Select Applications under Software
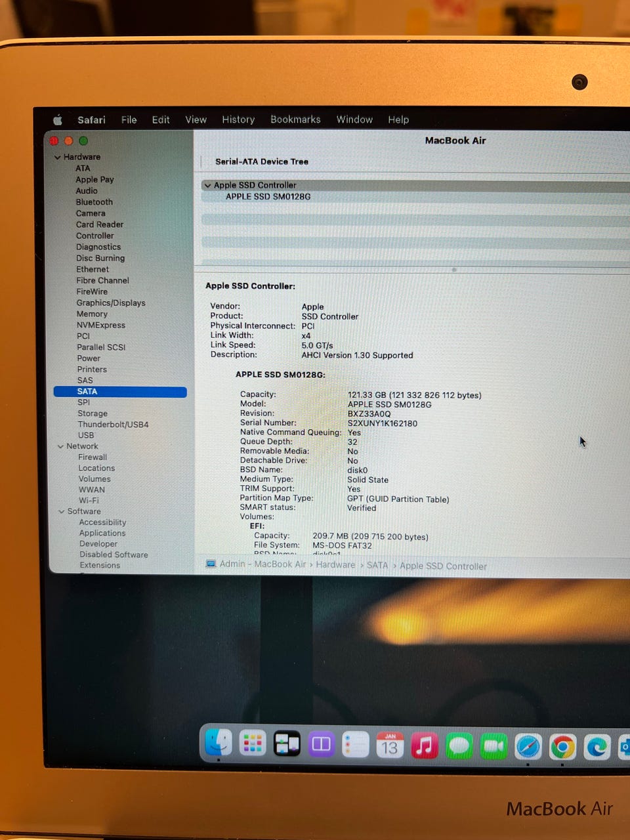Image resolution: width=630 pixels, height=840 pixels. pos(102,534)
